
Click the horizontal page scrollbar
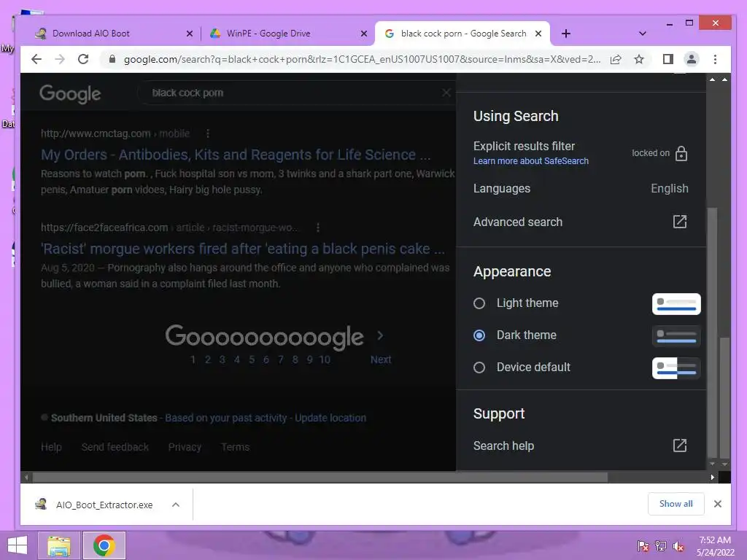(x=320, y=477)
